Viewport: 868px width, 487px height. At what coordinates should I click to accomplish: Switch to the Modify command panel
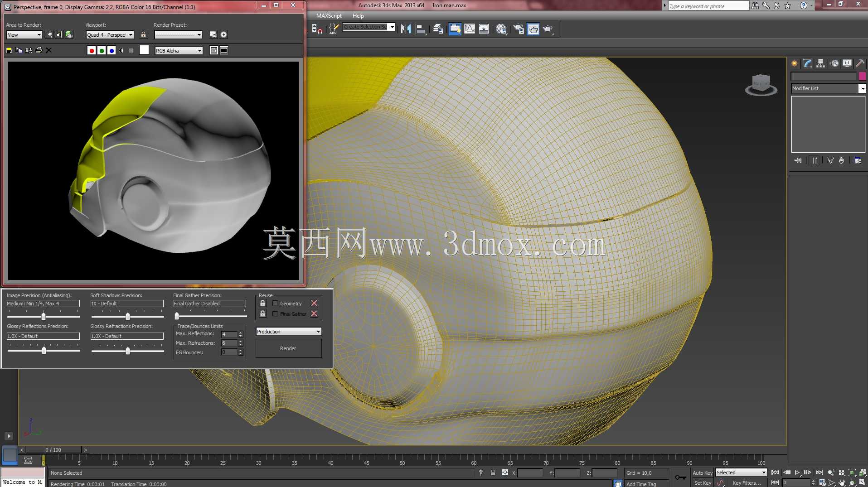(x=807, y=63)
